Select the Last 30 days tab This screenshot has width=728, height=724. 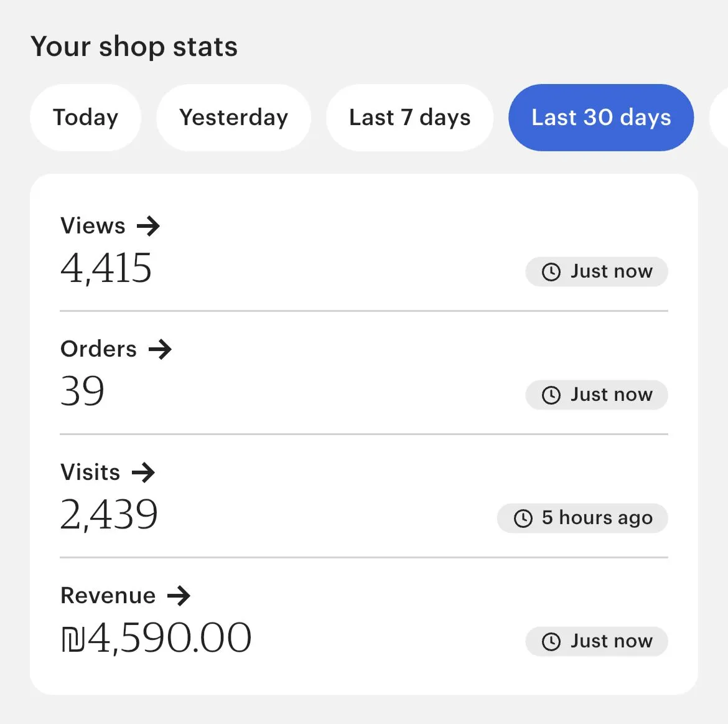(x=601, y=118)
